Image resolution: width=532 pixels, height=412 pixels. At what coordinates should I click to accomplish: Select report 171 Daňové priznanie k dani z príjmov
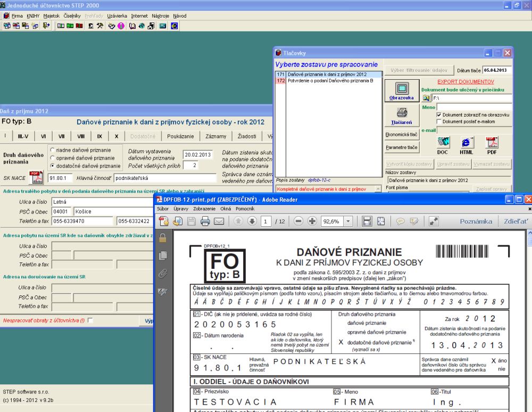click(329, 75)
